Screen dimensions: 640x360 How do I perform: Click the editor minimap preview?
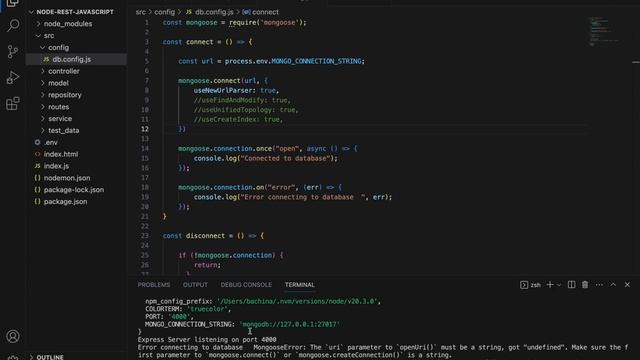(x=604, y=31)
